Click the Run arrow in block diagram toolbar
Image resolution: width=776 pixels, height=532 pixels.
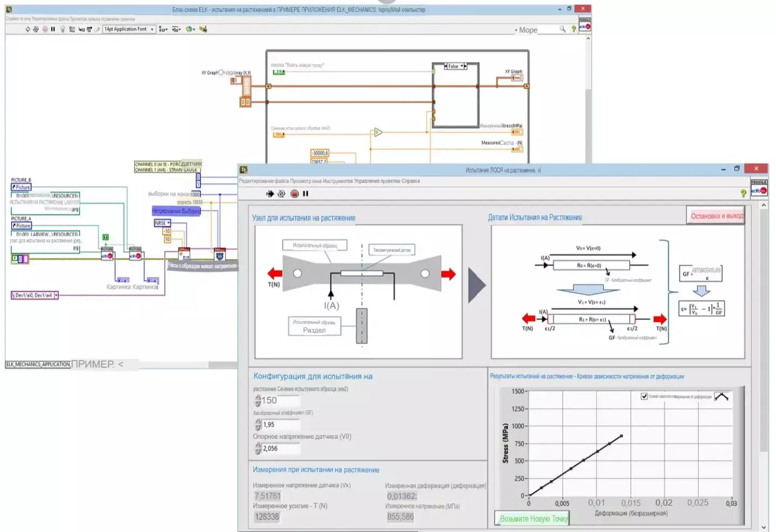pos(27,29)
